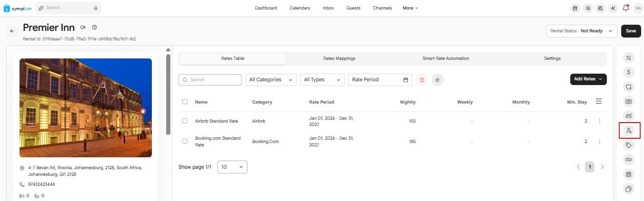Refresh the rates table
This screenshot has height=201, width=644.
(437, 80)
